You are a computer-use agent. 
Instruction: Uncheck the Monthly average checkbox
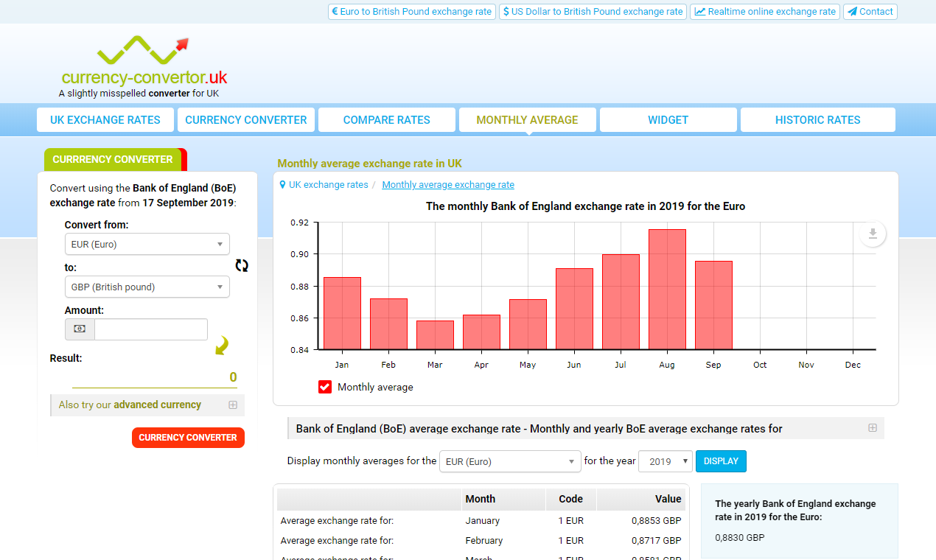(x=324, y=386)
